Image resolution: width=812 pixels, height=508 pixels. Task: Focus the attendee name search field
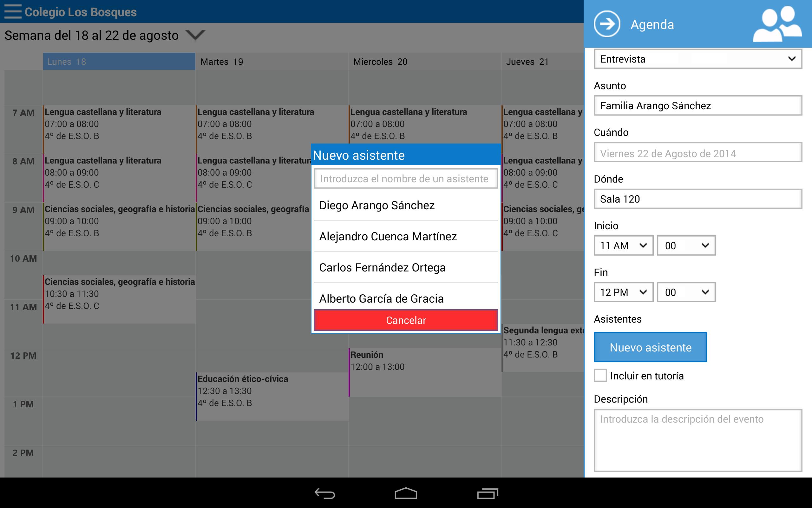(x=406, y=178)
